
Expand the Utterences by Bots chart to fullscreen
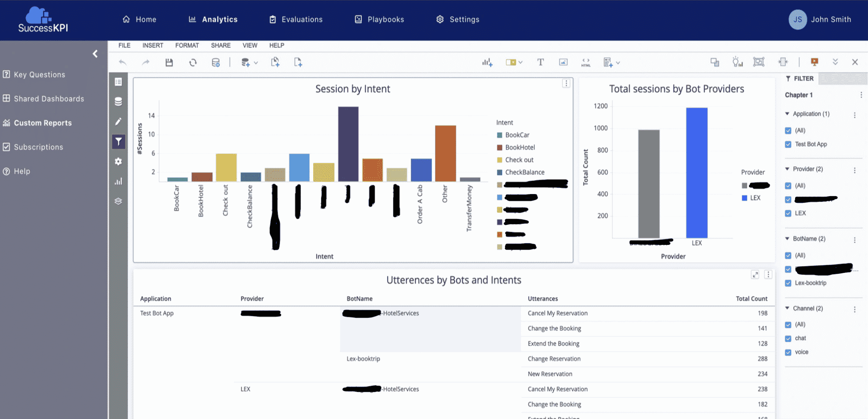pyautogui.click(x=756, y=275)
